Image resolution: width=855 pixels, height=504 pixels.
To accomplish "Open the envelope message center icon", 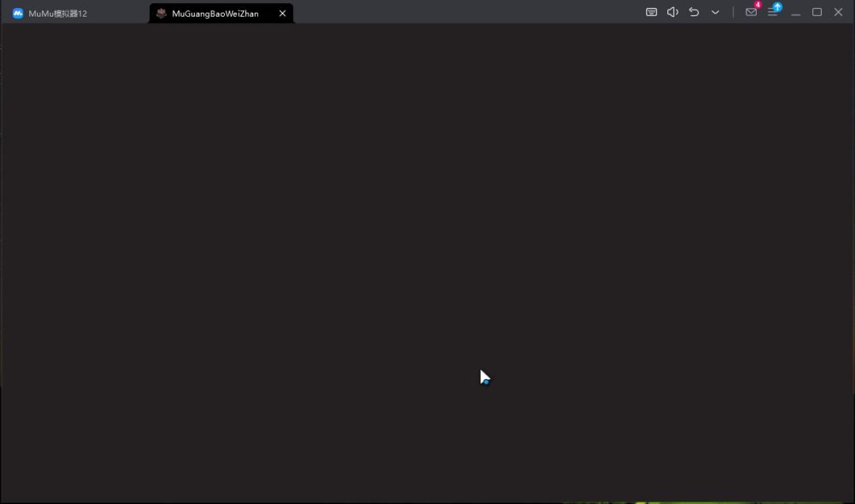I will [750, 13].
